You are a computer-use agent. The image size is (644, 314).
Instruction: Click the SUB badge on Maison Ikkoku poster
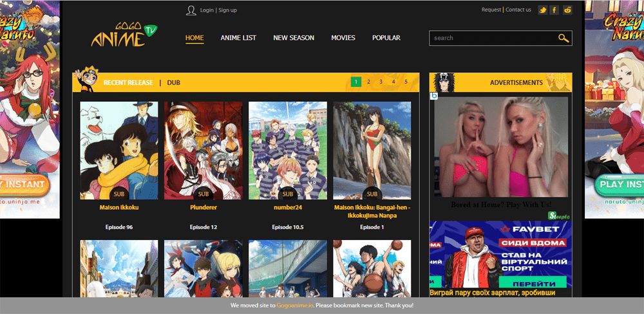(x=119, y=194)
